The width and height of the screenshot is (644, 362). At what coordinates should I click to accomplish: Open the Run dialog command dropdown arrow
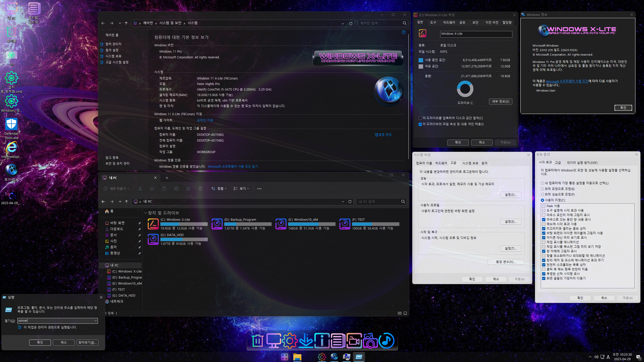pos(95,321)
